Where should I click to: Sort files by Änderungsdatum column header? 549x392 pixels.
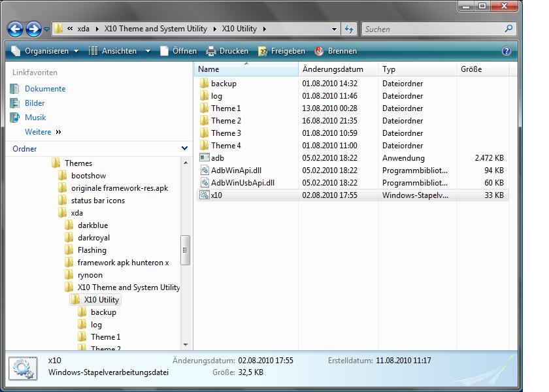[339, 69]
